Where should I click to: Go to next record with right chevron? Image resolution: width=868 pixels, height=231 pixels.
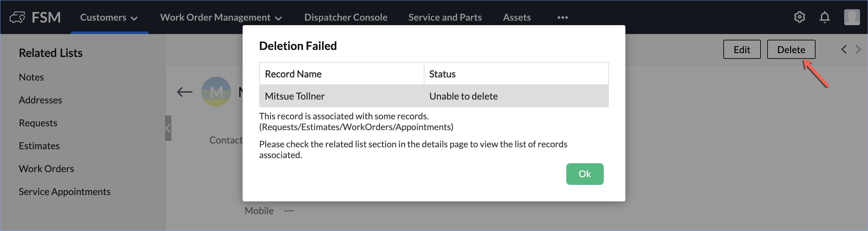click(x=858, y=50)
